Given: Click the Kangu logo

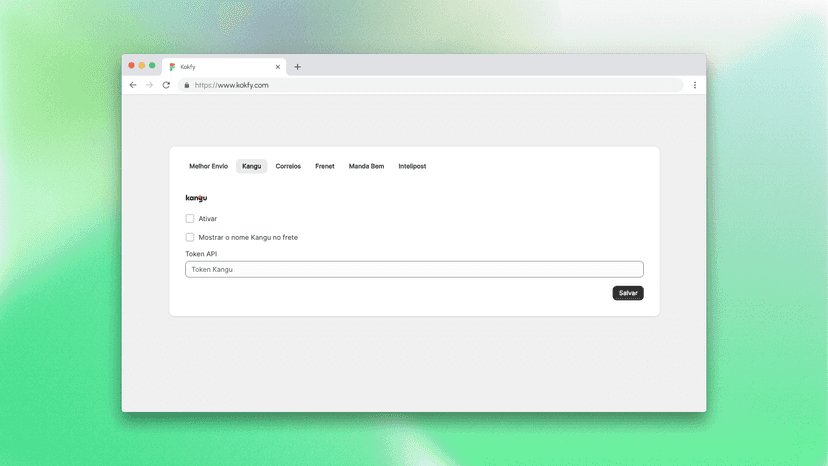Looking at the screenshot, I should click(196, 198).
